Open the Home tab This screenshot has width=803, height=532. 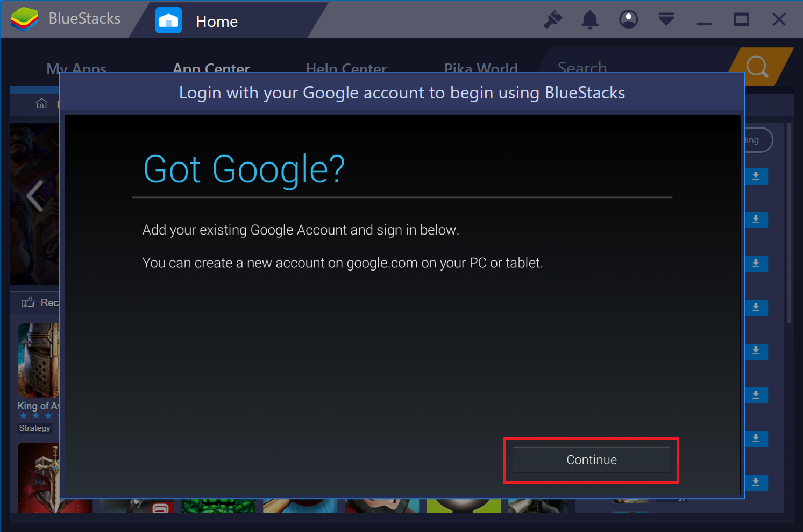pyautogui.click(x=228, y=20)
